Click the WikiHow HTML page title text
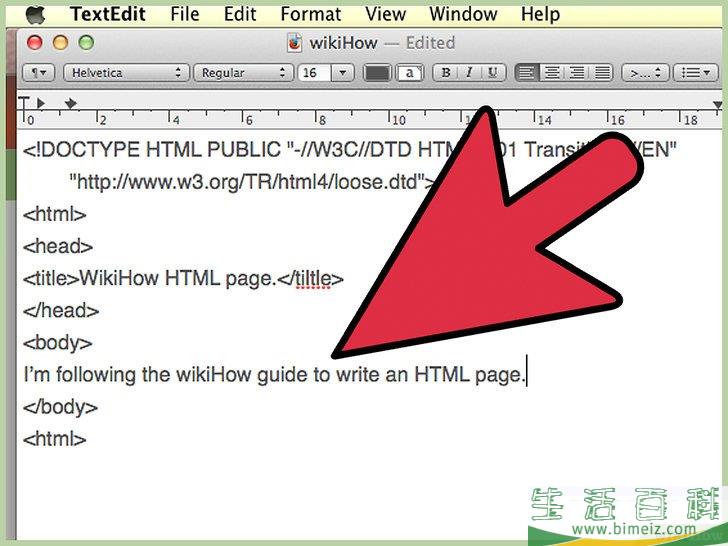Viewport: 728px width, 546px height. click(178, 279)
